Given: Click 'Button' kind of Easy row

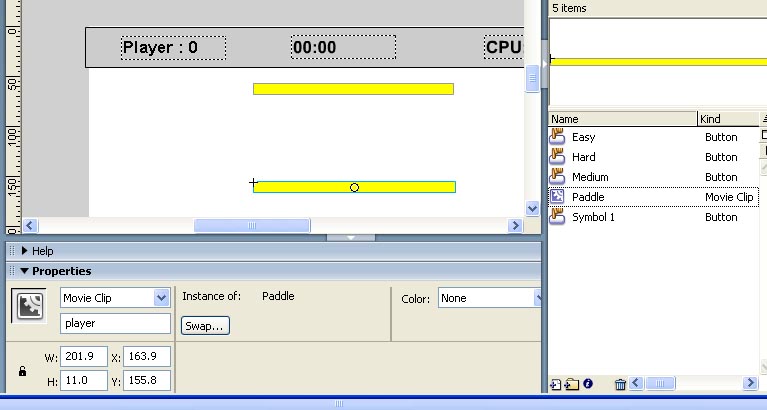Looking at the screenshot, I should [x=721, y=137].
